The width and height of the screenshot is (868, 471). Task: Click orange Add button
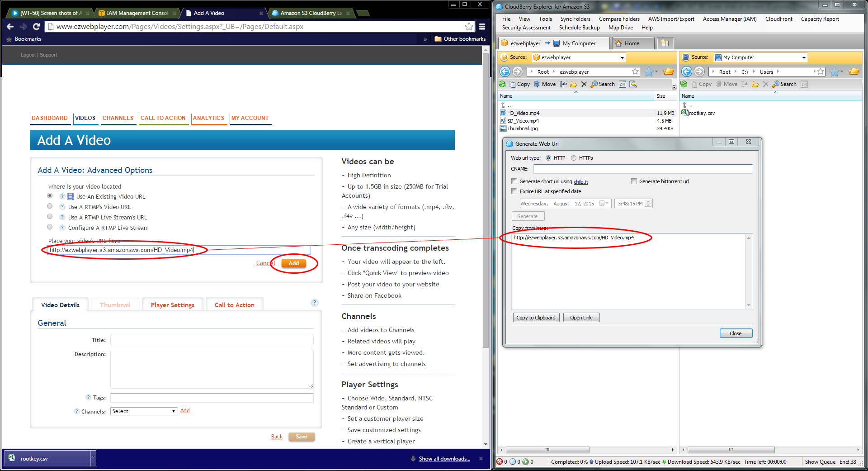[294, 263]
